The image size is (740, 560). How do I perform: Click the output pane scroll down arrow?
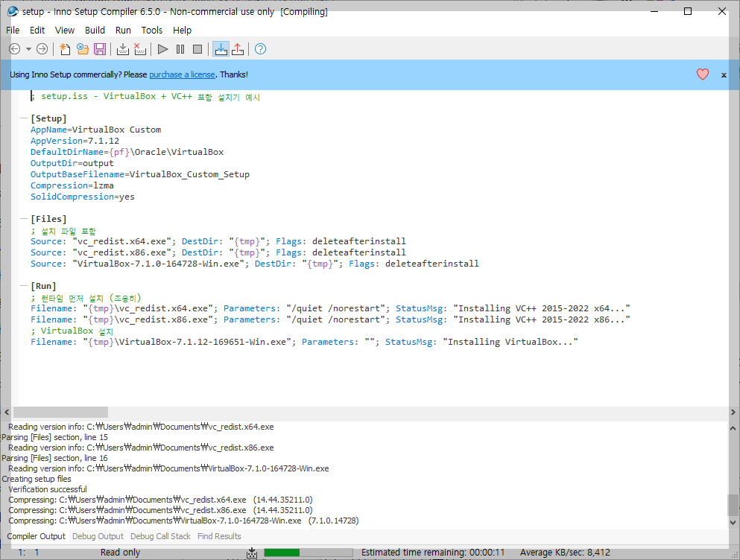click(x=733, y=523)
